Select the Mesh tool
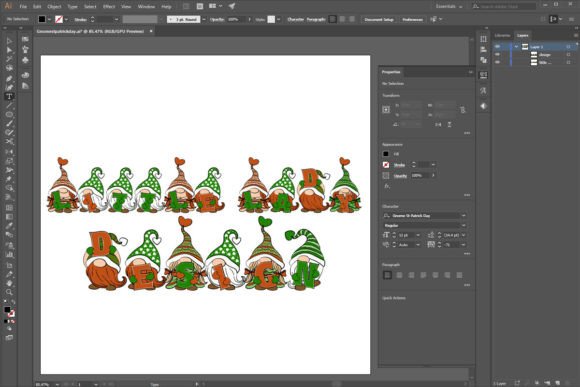Screen dimensions: 580x387 coord(9,208)
